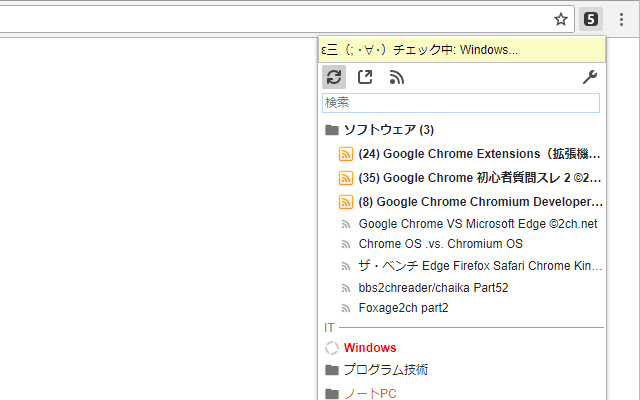Screen dimensions: 640x400
Task: Click the refresh feeds icon
Action: 334,77
